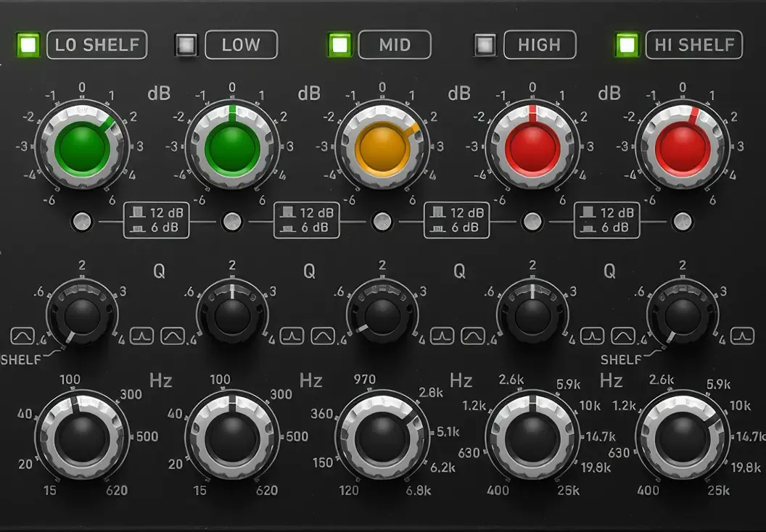The image size is (766, 532).
Task: Click the LO SHELF band green gain knob
Action: coord(82,146)
